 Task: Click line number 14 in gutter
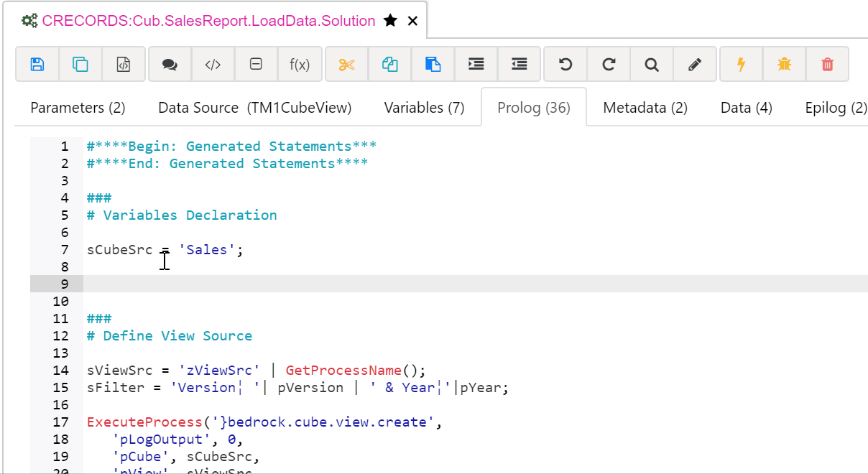pyautogui.click(x=60, y=371)
